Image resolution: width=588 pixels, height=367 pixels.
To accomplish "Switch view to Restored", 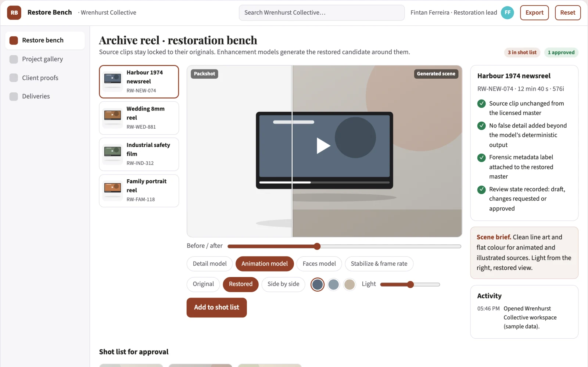I will click(241, 284).
